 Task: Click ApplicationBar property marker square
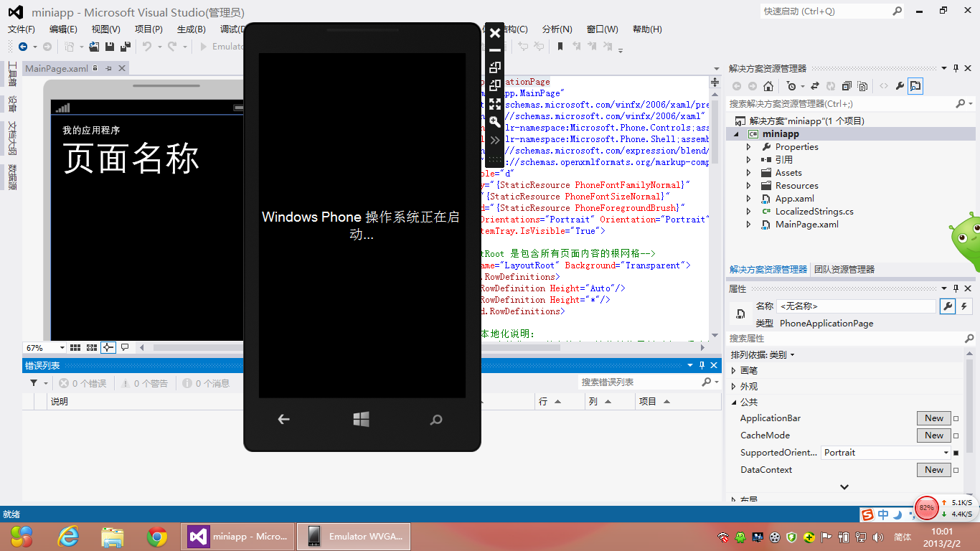click(x=956, y=418)
